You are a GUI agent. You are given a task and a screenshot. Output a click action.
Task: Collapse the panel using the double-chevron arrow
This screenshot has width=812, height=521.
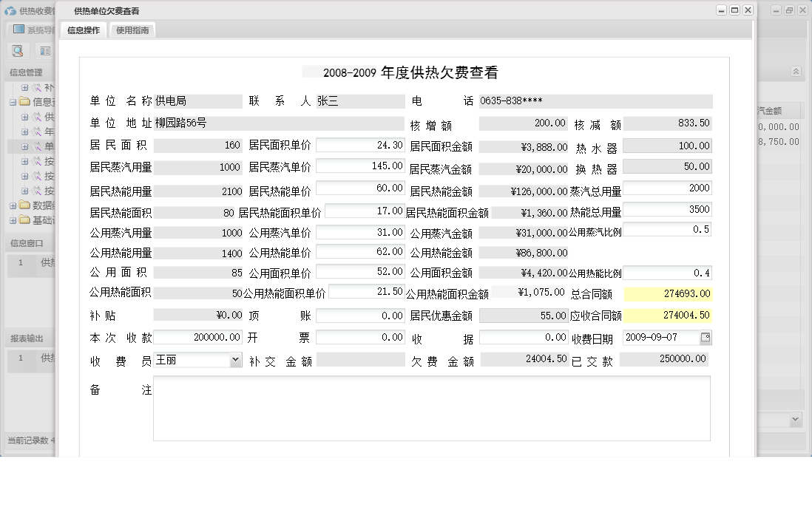click(796, 72)
